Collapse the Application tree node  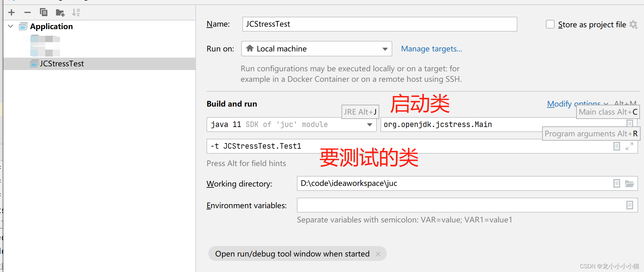click(x=11, y=26)
